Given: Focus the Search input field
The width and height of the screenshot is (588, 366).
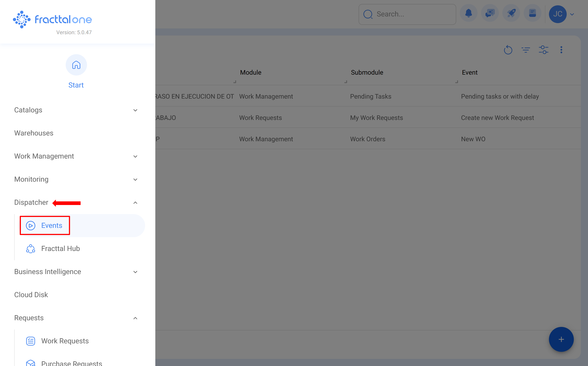Looking at the screenshot, I should (x=407, y=14).
